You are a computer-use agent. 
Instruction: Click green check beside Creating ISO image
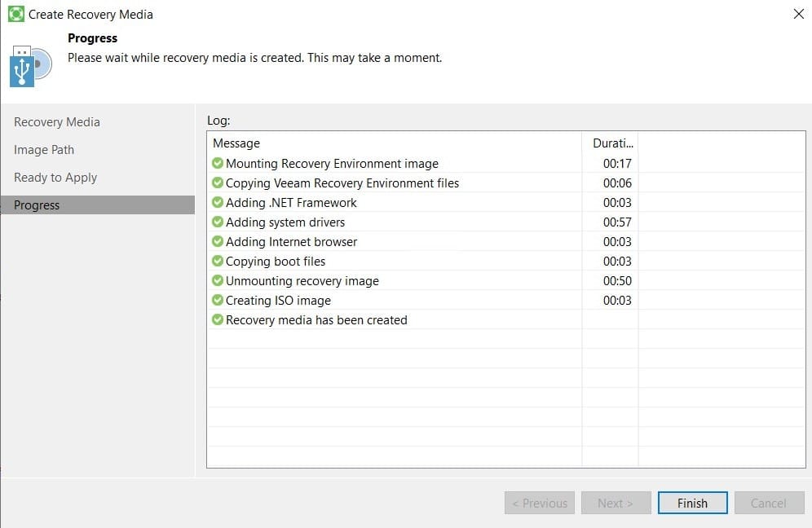(x=218, y=300)
